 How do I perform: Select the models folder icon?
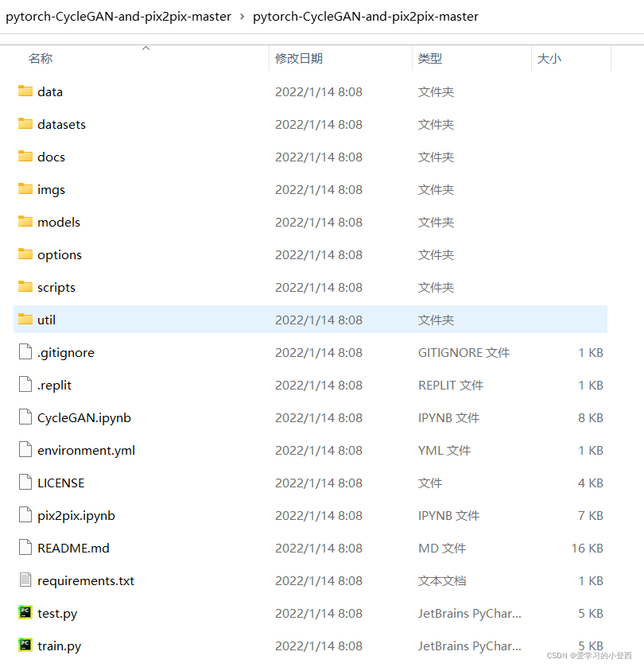(25, 222)
